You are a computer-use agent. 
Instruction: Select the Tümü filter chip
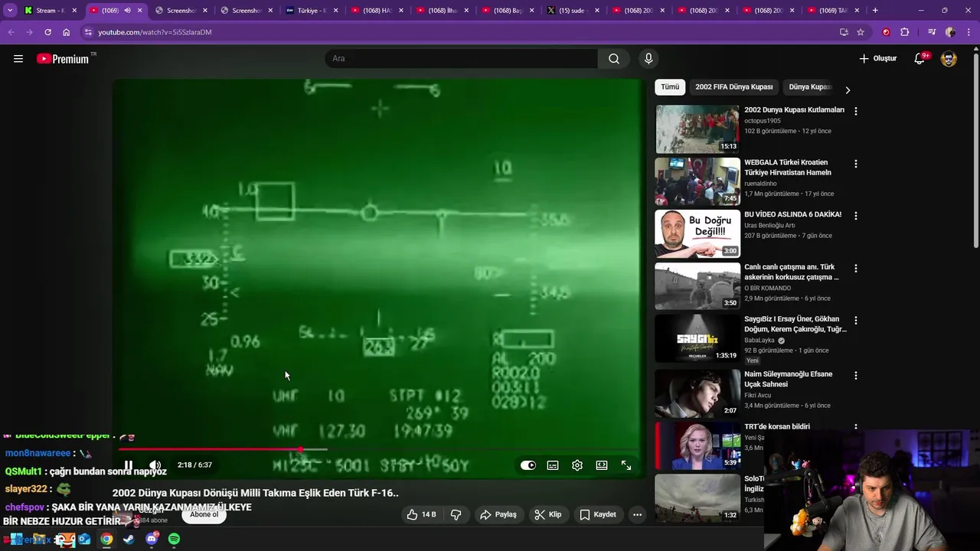pos(670,87)
